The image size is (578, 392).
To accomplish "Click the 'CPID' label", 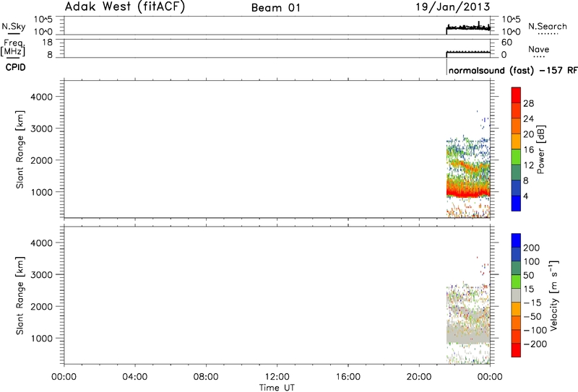I will point(15,67).
